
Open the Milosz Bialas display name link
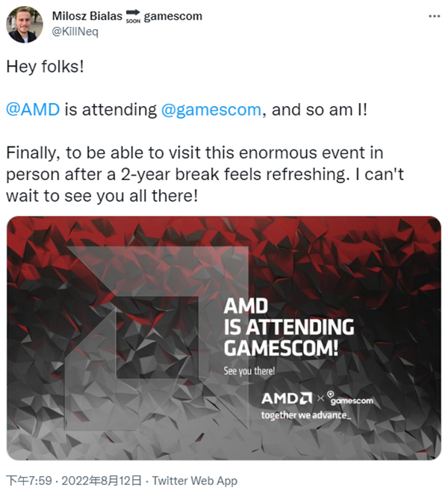[x=86, y=17]
